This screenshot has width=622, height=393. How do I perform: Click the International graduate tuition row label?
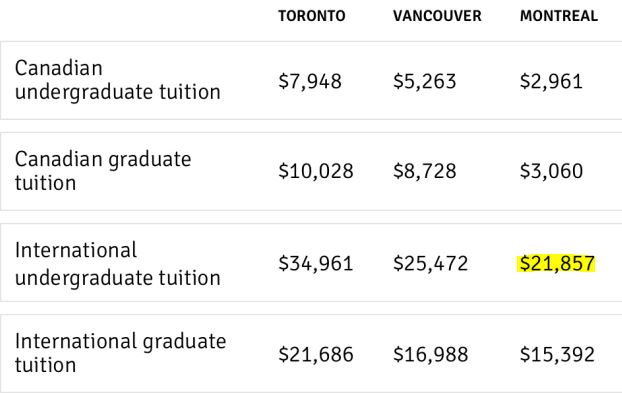click(x=121, y=353)
